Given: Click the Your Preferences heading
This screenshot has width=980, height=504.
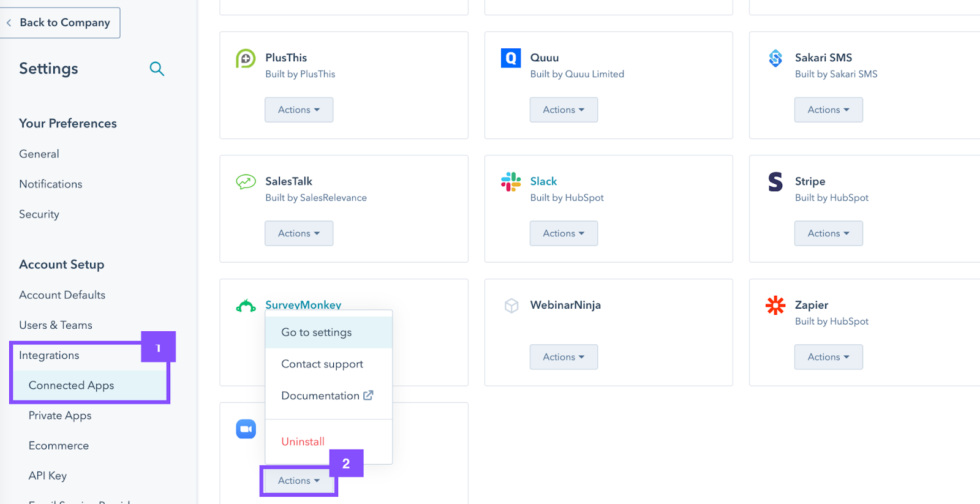Looking at the screenshot, I should coord(68,124).
